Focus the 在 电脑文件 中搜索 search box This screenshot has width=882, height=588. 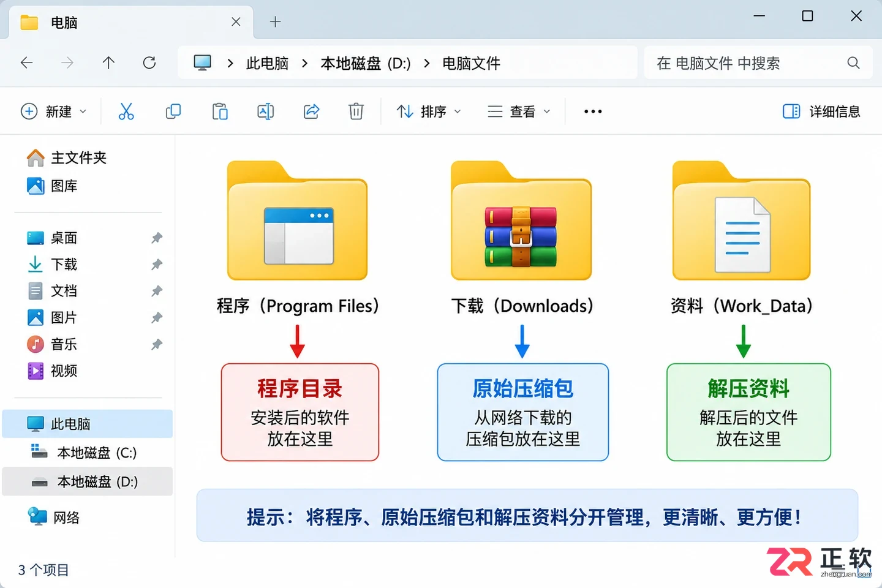(758, 62)
